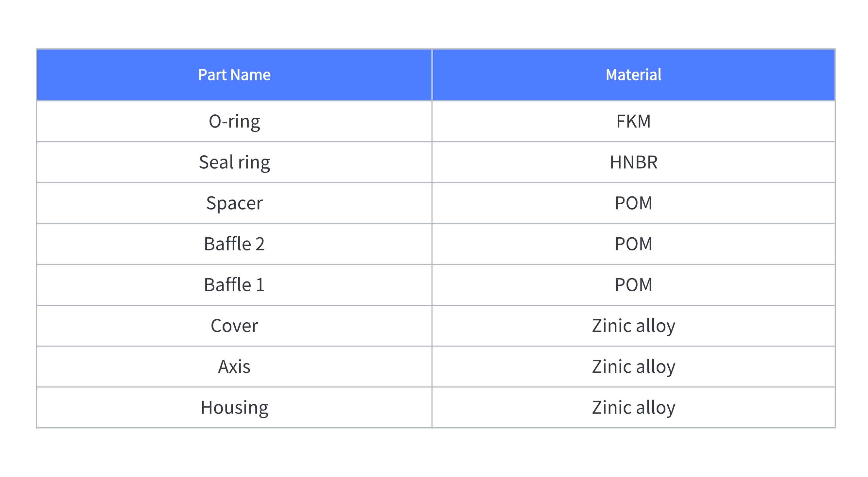Click the Material column header

click(633, 75)
